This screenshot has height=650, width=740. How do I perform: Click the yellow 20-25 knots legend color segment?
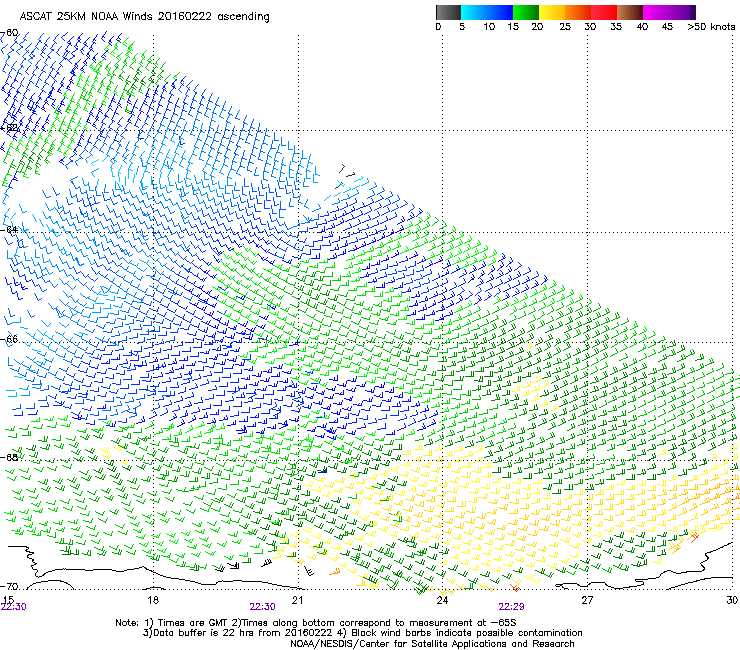point(552,12)
